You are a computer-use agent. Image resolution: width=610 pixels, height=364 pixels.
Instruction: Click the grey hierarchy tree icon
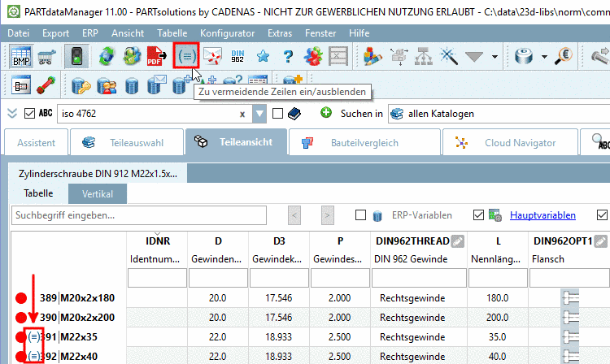pyautogui.click(x=424, y=57)
